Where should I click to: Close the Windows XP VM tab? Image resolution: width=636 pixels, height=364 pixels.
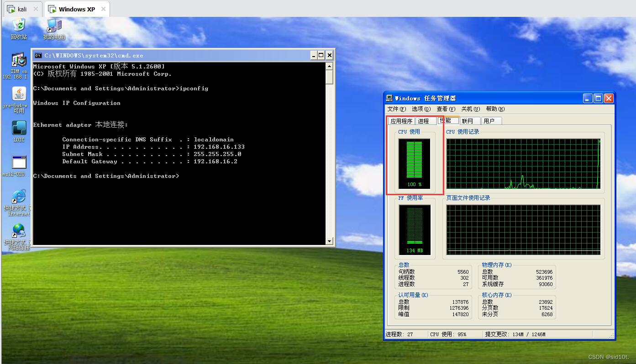pos(104,9)
